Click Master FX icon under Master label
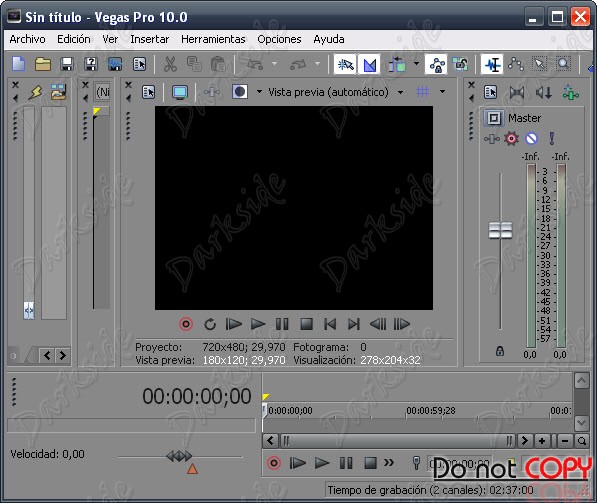The image size is (597, 503). click(492, 139)
